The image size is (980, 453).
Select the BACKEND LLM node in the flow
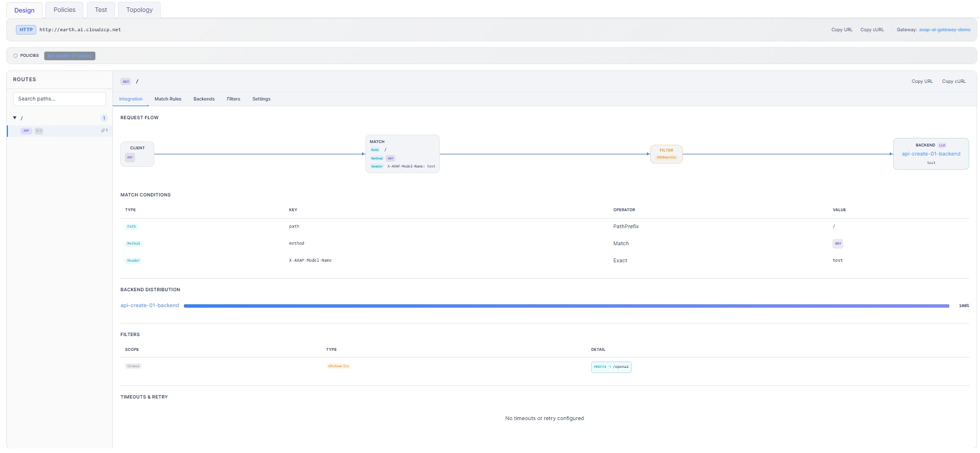pyautogui.click(x=931, y=154)
